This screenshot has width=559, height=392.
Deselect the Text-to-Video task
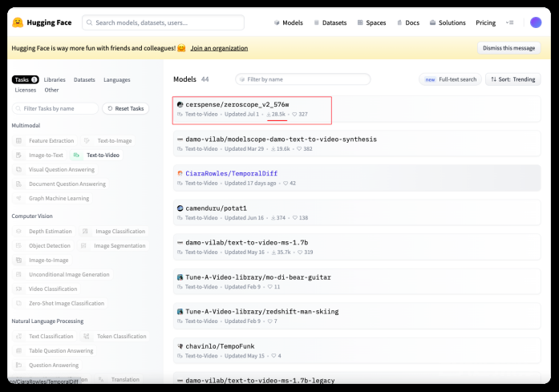(x=96, y=155)
